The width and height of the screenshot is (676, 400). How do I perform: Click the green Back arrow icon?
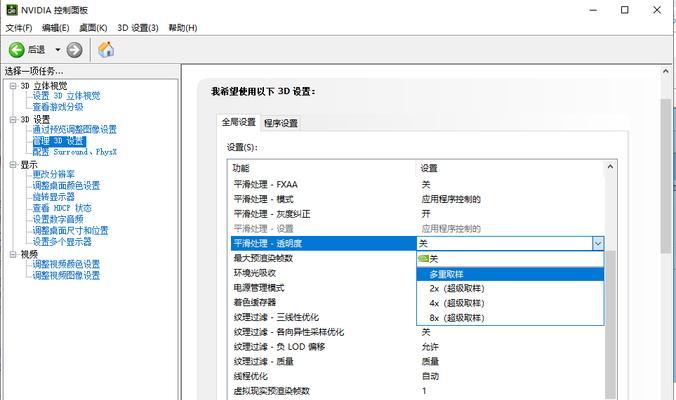17,50
